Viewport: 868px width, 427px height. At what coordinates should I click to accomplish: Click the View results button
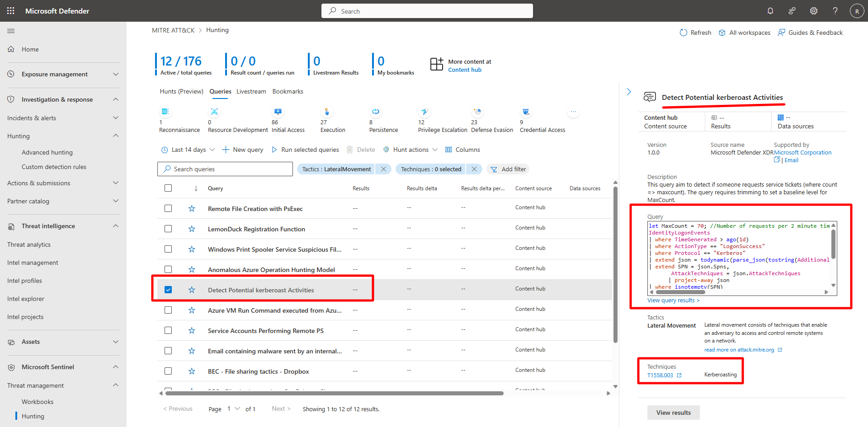pos(674,413)
